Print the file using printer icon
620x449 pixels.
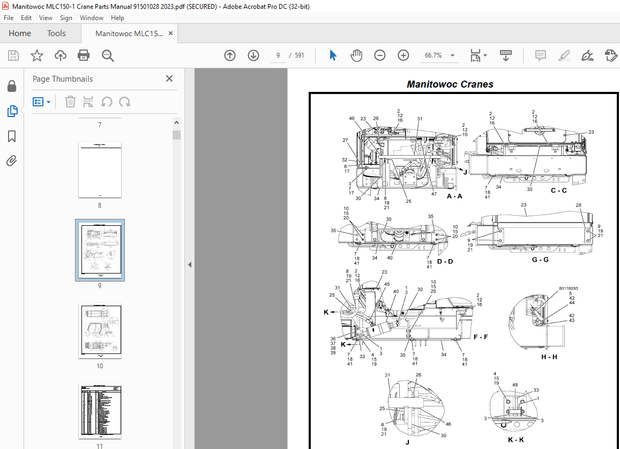click(x=83, y=55)
